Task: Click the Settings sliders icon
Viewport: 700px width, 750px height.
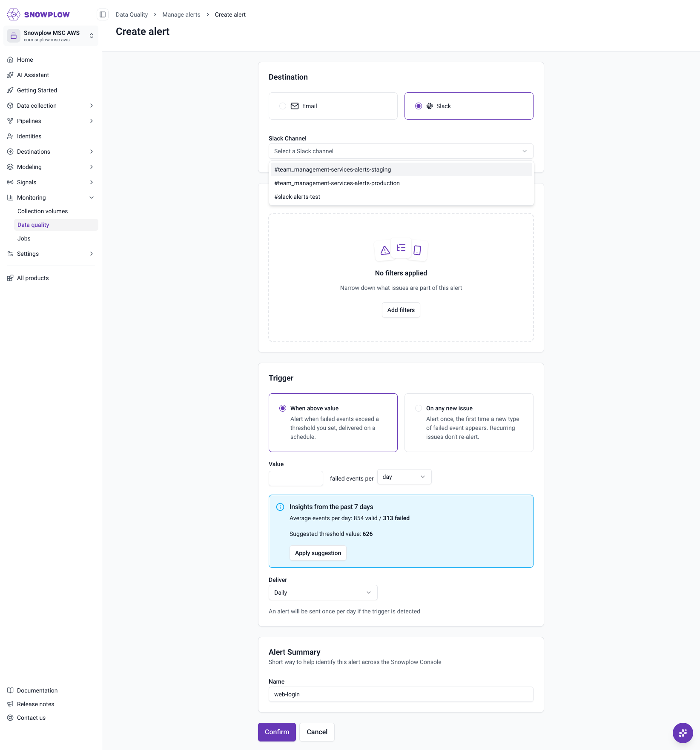Action: click(10, 254)
